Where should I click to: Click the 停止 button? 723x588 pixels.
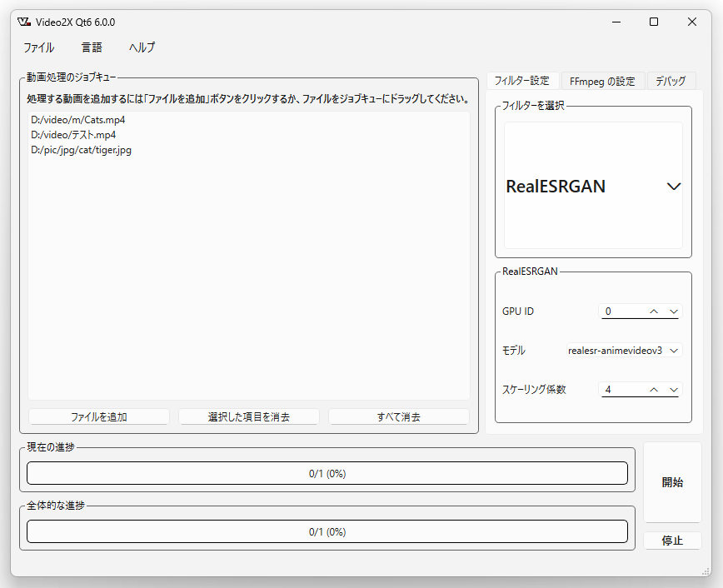pyautogui.click(x=672, y=541)
